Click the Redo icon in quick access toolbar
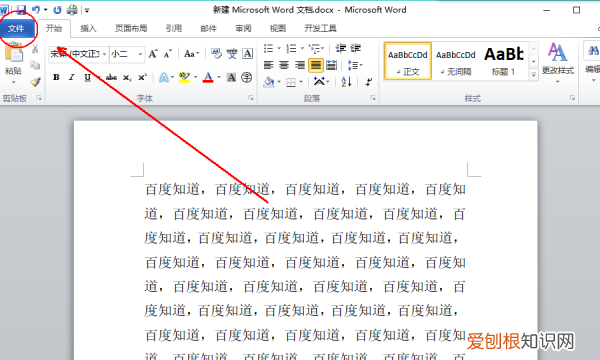 click(x=57, y=10)
